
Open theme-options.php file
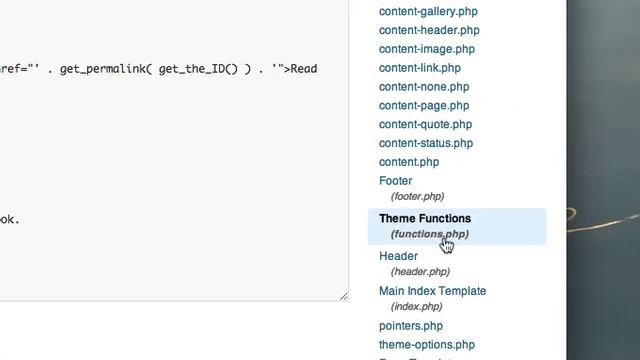point(427,345)
